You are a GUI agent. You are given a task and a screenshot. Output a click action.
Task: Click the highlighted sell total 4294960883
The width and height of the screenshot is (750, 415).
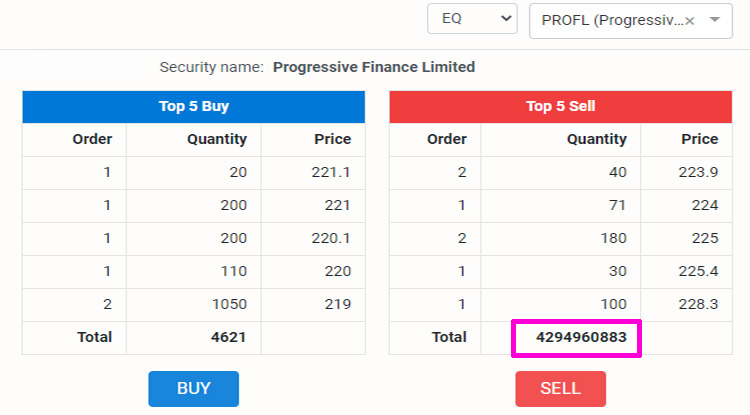(x=576, y=338)
